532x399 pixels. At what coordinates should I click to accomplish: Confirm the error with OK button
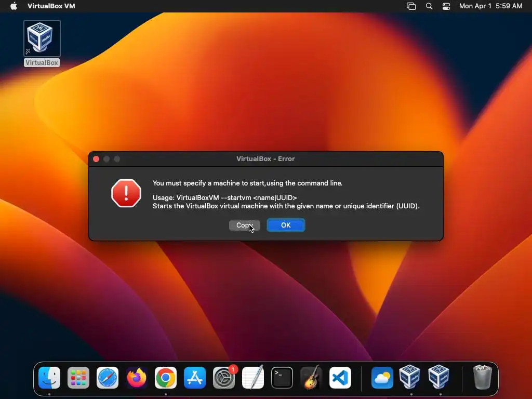pos(286,225)
